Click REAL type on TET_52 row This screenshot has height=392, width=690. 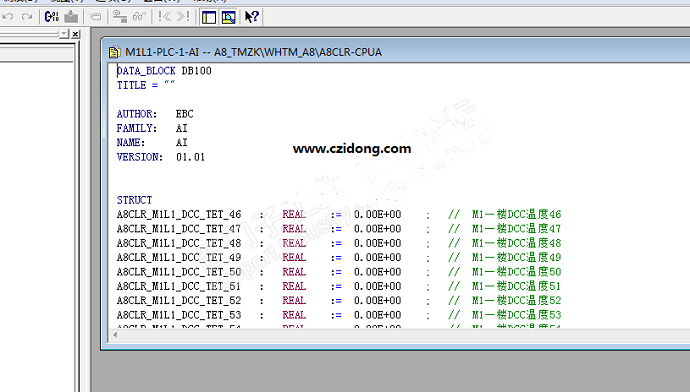[294, 300]
